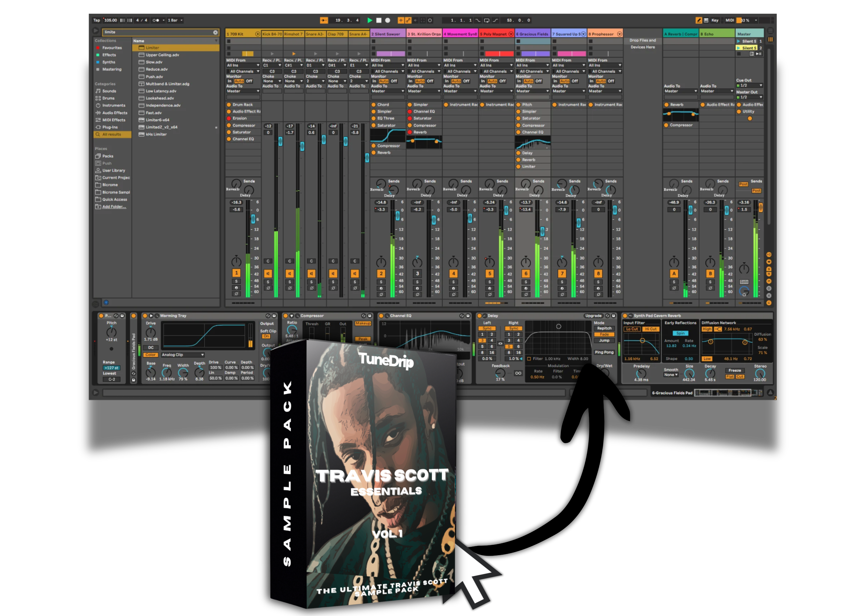Toggle the Follow playback button
The image size is (865, 616).
tap(324, 21)
